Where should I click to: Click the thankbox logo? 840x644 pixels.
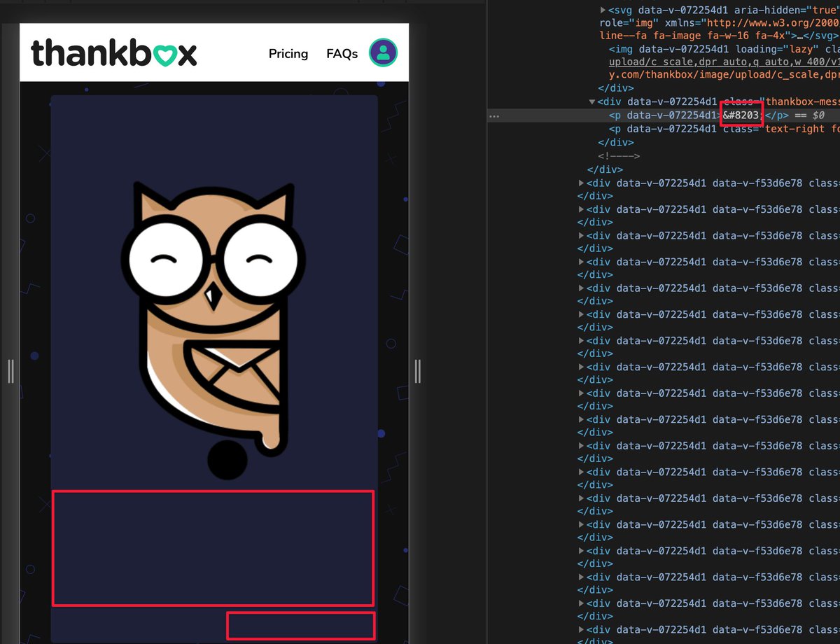pos(114,52)
